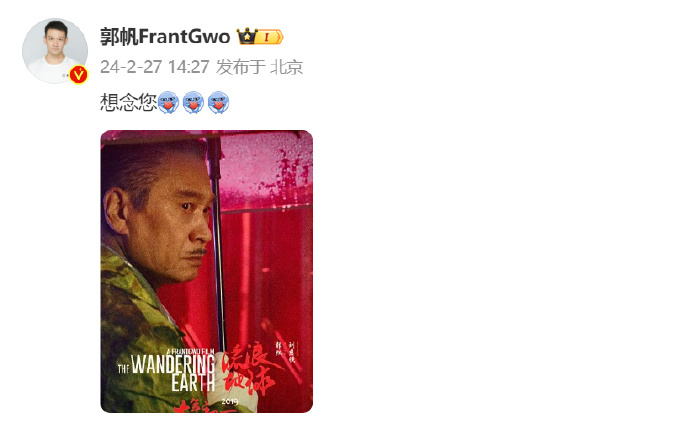Click the red calligraphy 流浪地球 title
690x422 pixels.
tap(250, 370)
